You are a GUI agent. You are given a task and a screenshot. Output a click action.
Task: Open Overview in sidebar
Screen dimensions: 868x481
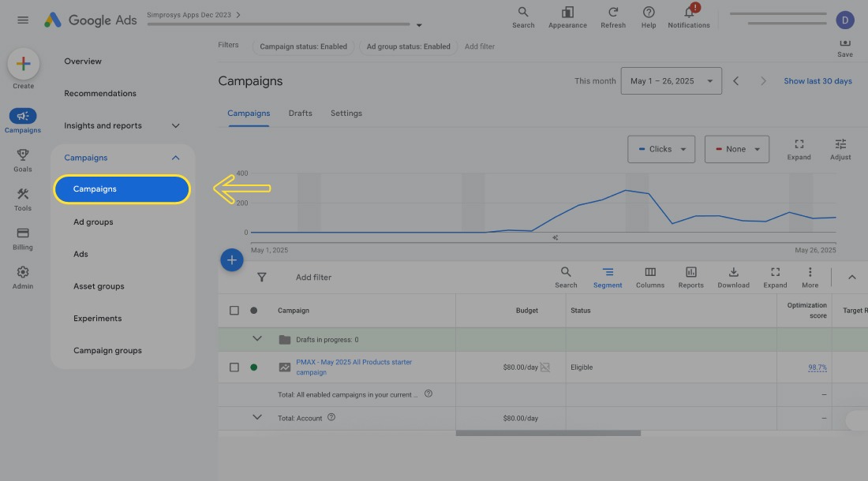click(83, 62)
